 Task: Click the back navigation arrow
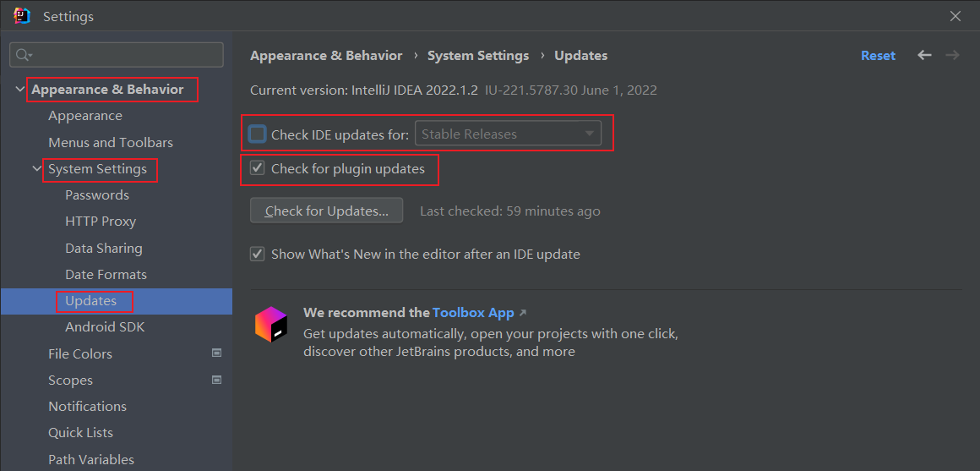coord(924,55)
